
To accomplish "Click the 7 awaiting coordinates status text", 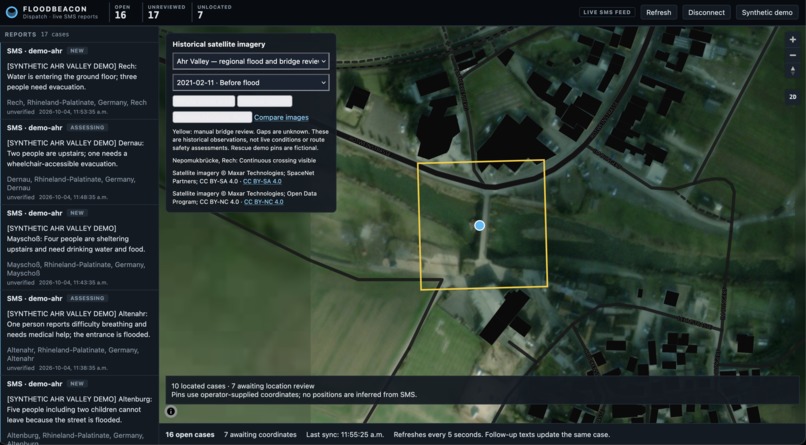I will coord(260,435).
